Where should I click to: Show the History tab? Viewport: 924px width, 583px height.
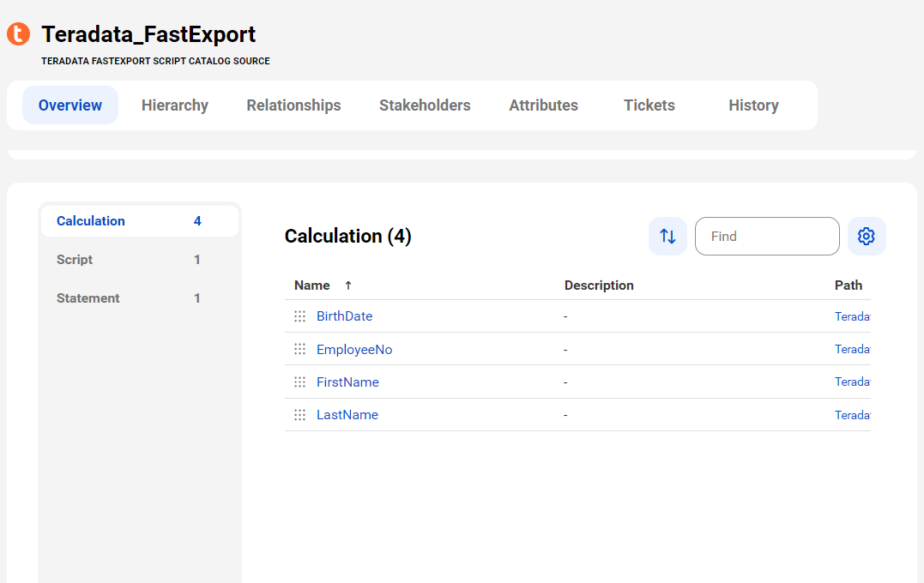coord(753,105)
